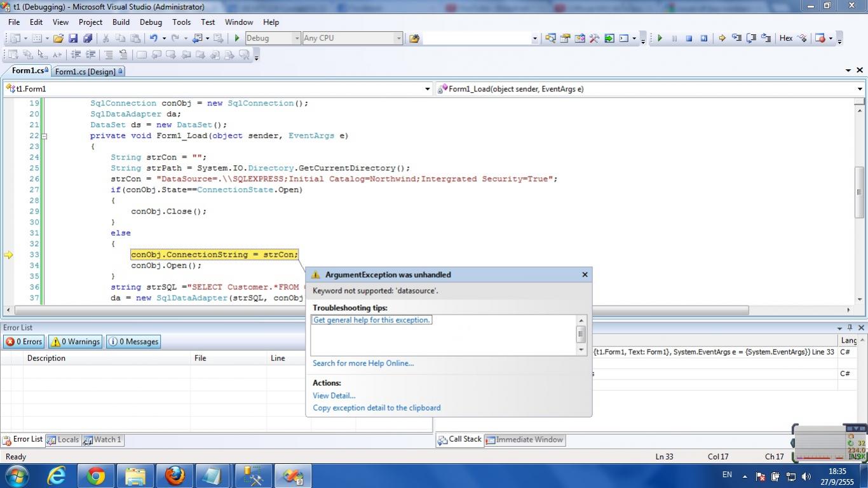Click the Step Into icon
The height and width of the screenshot is (488, 868).
pos(736,38)
